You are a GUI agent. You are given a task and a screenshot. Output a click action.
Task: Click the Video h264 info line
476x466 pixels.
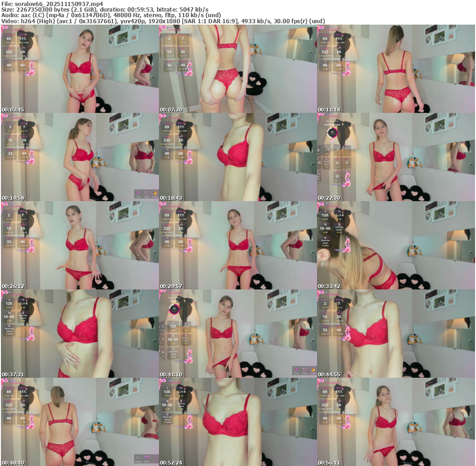tap(163, 21)
